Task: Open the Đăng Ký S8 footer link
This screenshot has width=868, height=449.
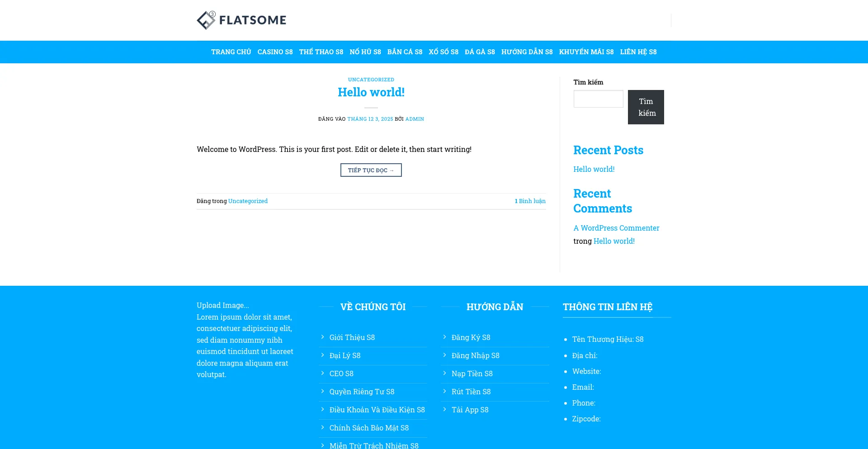Action: [471, 337]
